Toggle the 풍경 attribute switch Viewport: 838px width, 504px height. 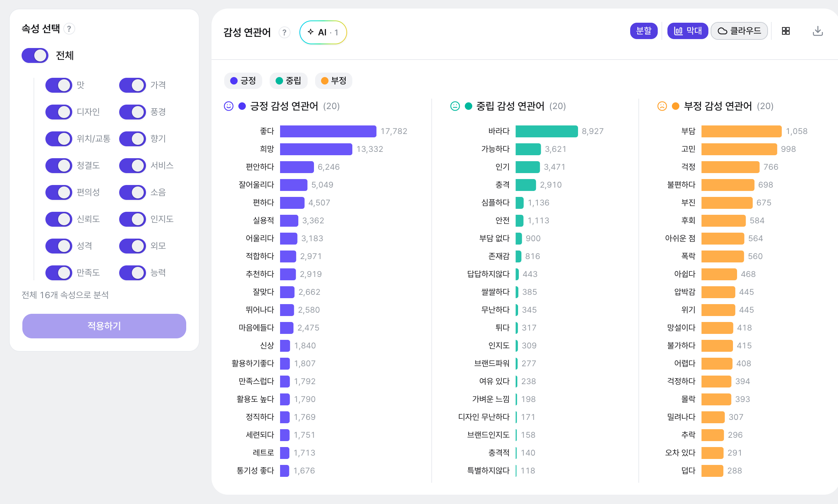pyautogui.click(x=133, y=112)
